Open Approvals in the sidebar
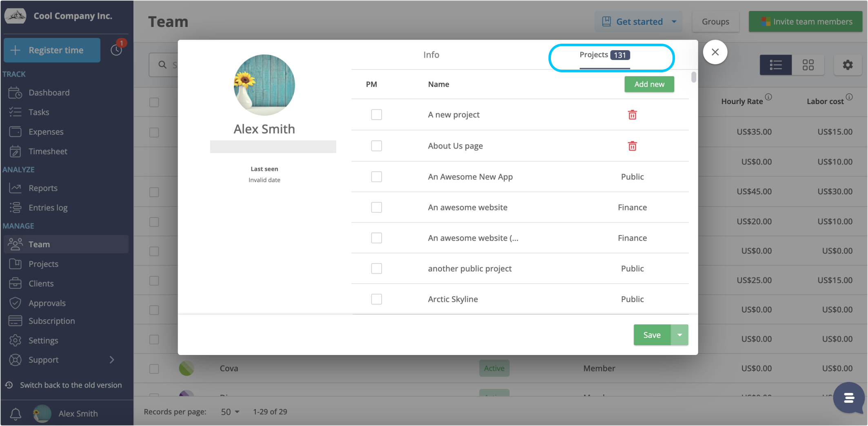Screen dimensions: 868x426 click(47, 303)
